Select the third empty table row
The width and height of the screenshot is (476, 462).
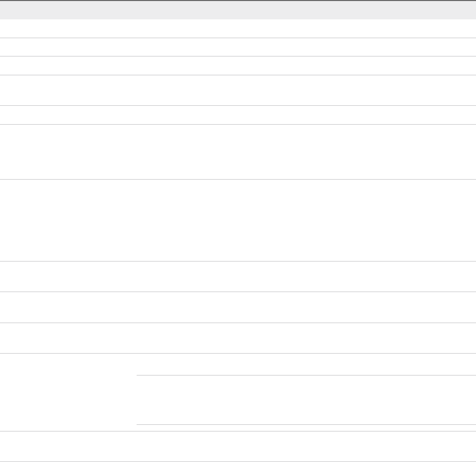(238, 66)
